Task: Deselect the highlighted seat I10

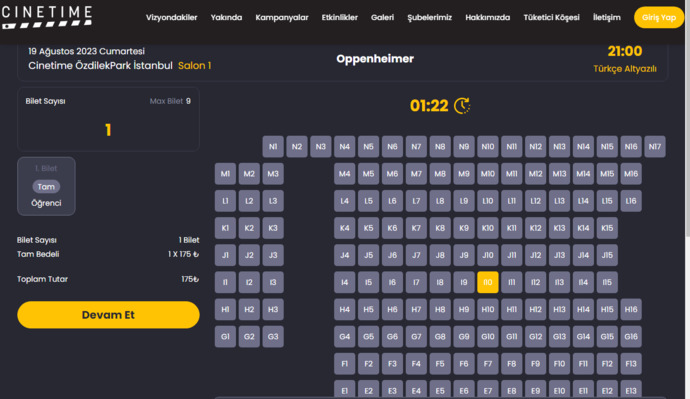Action: 488,282
